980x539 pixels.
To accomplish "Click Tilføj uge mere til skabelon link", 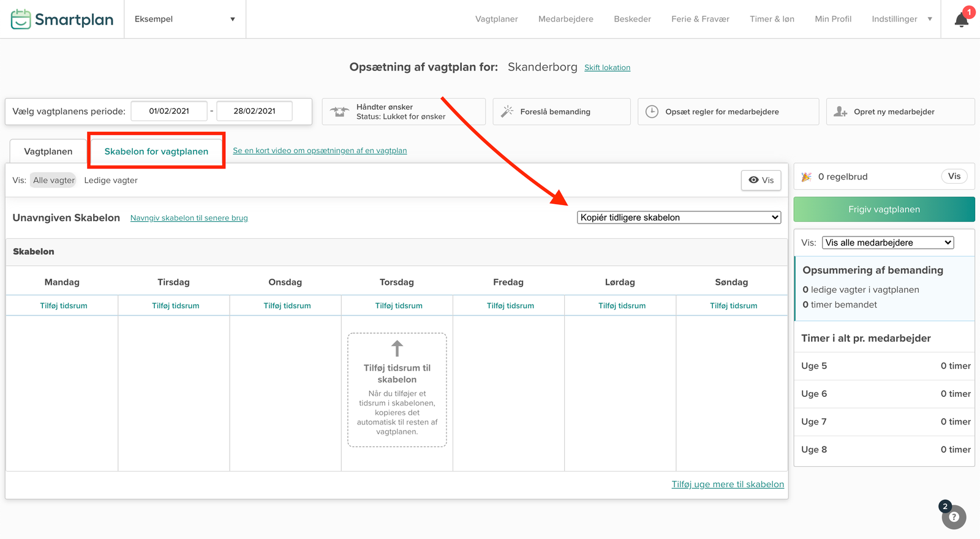I will click(x=727, y=484).
